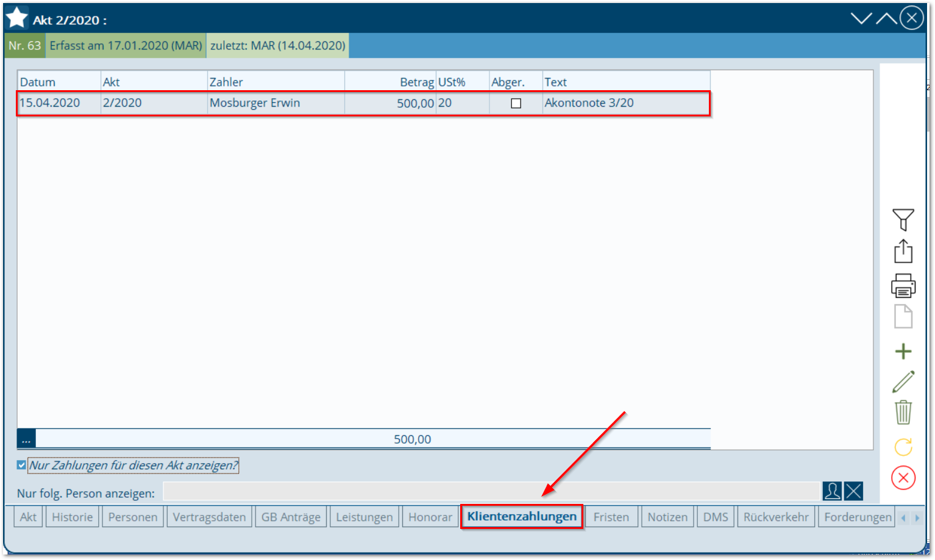Go to Vertragsdaten tab
Viewport: 935px width, 560px height.
point(209,517)
